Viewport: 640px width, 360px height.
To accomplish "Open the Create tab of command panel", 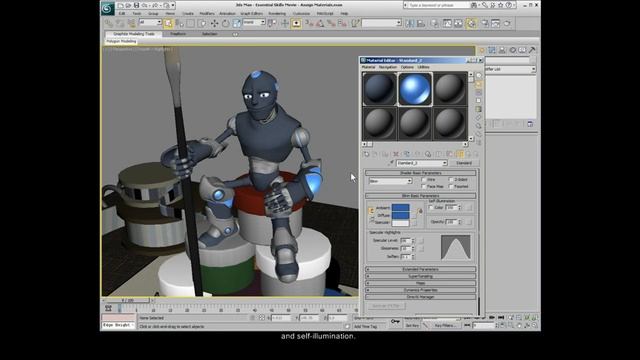I will coord(482,50).
